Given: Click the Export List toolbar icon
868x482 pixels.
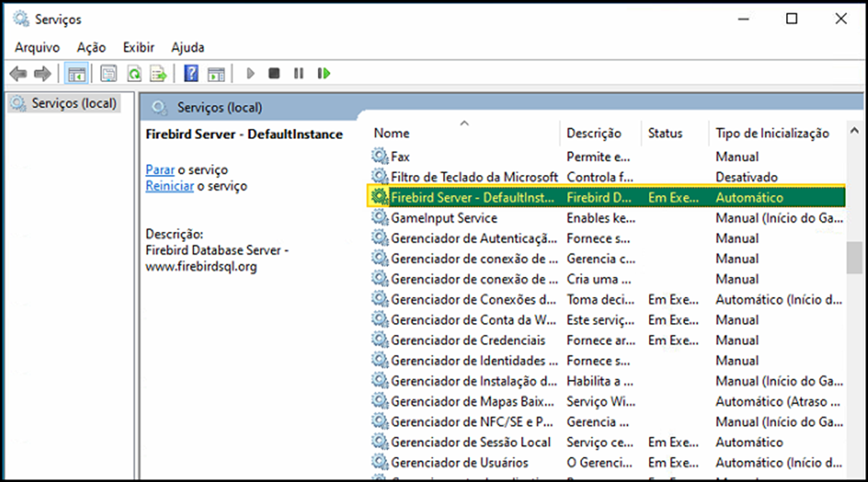Looking at the screenshot, I should click(158, 73).
